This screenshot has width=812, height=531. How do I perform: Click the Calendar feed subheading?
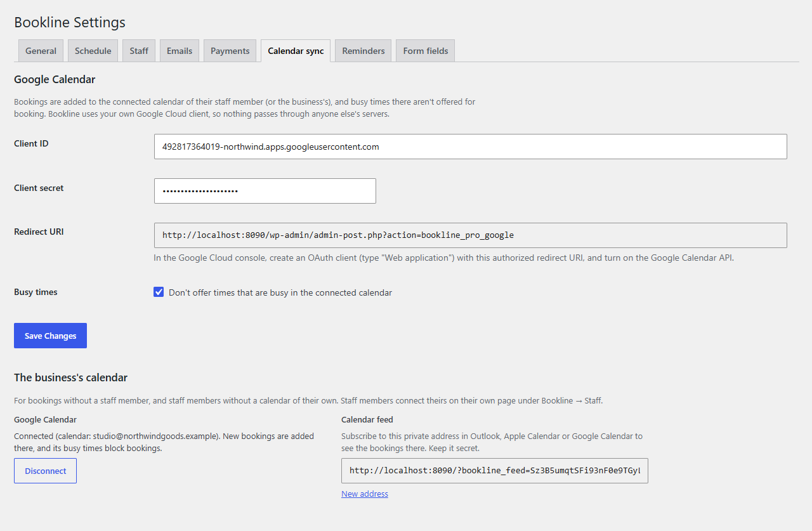click(x=367, y=419)
